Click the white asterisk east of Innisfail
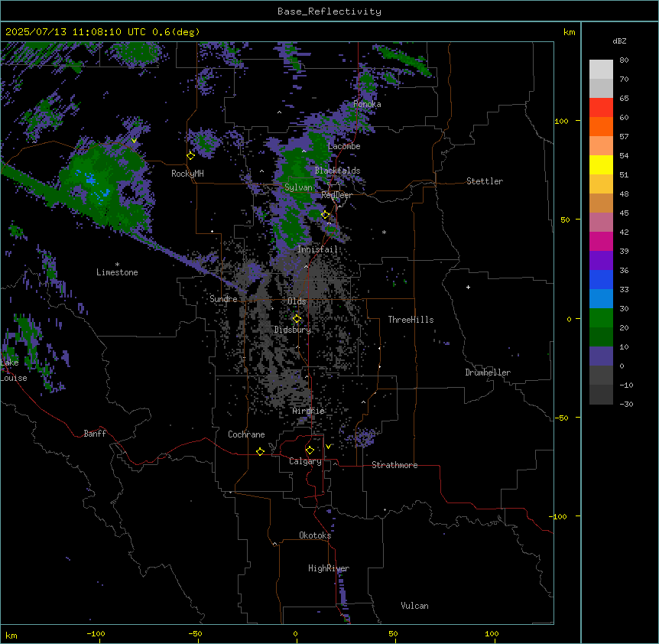This screenshot has width=659, height=644. click(x=384, y=232)
